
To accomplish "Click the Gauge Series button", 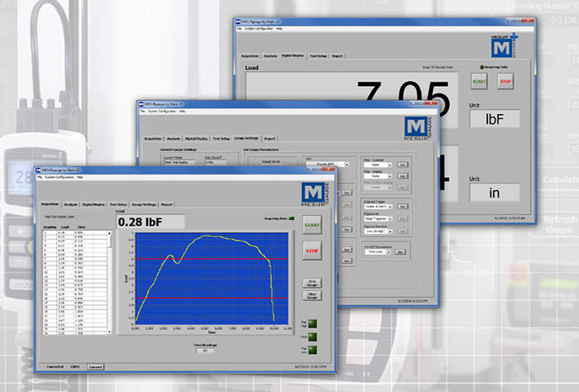I will tap(272, 161).
